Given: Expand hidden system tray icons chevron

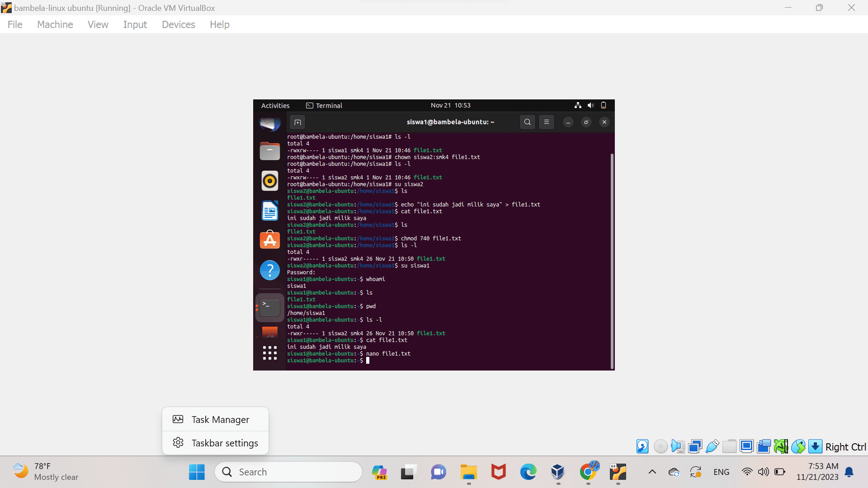Looking at the screenshot, I should (x=652, y=472).
